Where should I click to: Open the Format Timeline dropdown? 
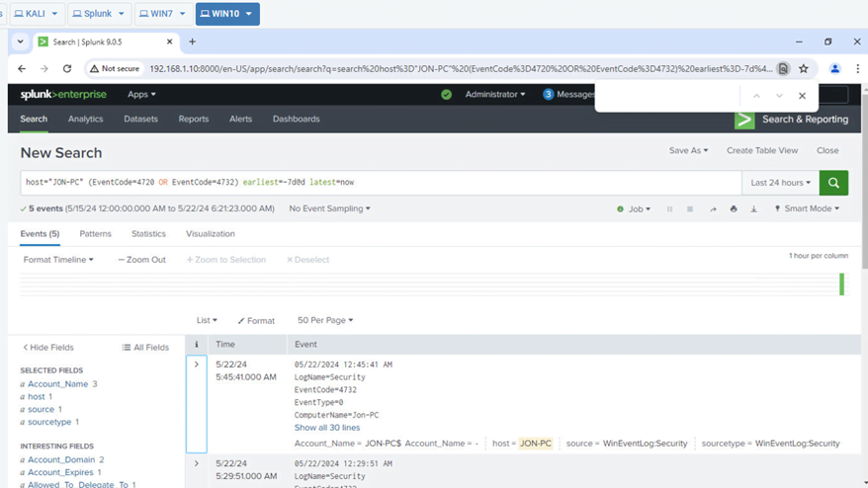click(58, 260)
